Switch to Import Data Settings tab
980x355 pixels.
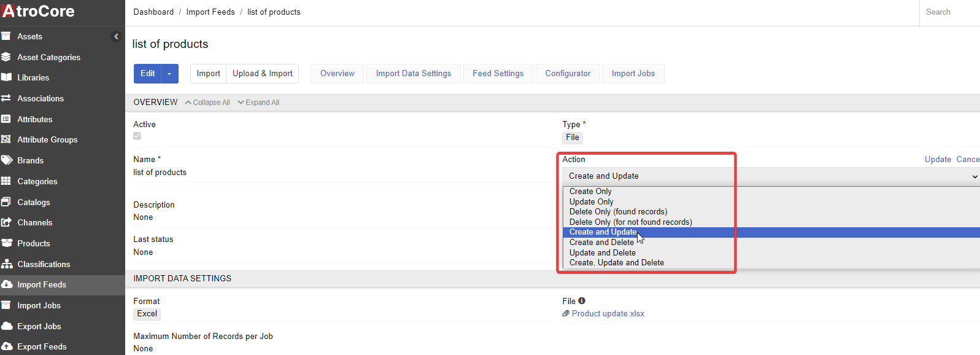[x=413, y=74]
